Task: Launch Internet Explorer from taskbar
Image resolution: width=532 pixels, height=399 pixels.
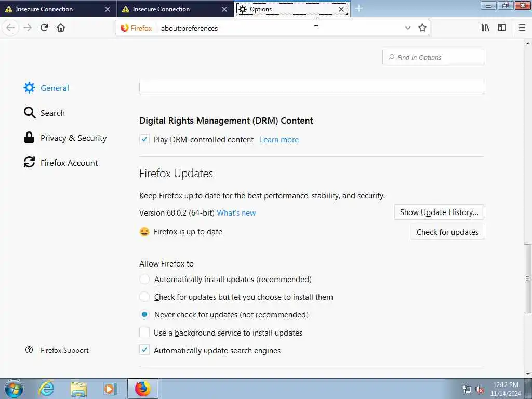Action: [46, 389]
